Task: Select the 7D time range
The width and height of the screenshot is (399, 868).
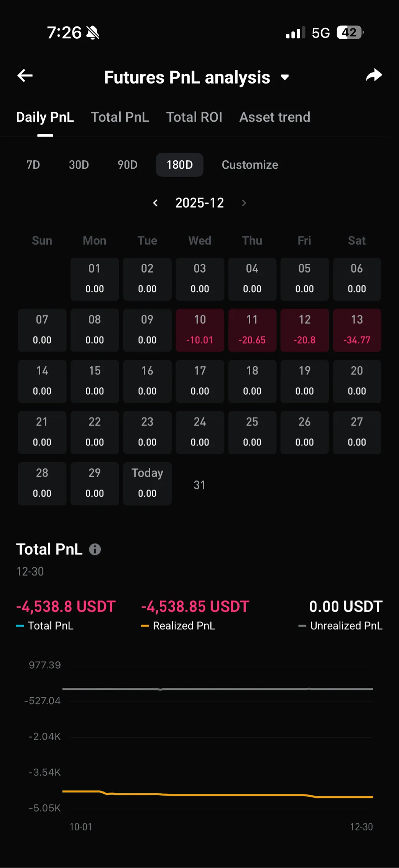Action: click(x=33, y=165)
